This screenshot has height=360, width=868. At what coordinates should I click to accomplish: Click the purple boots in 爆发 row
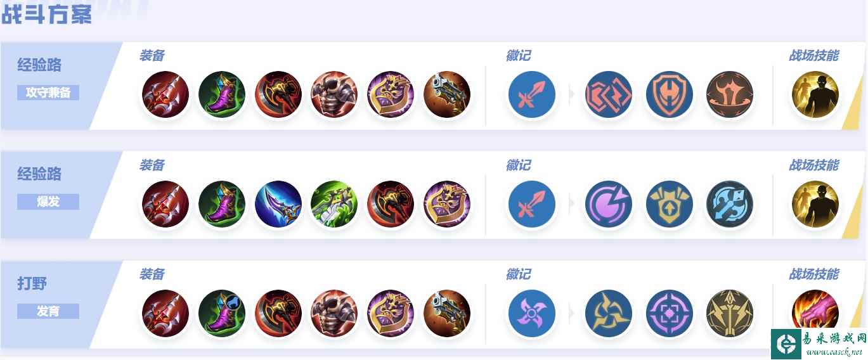click(222, 204)
